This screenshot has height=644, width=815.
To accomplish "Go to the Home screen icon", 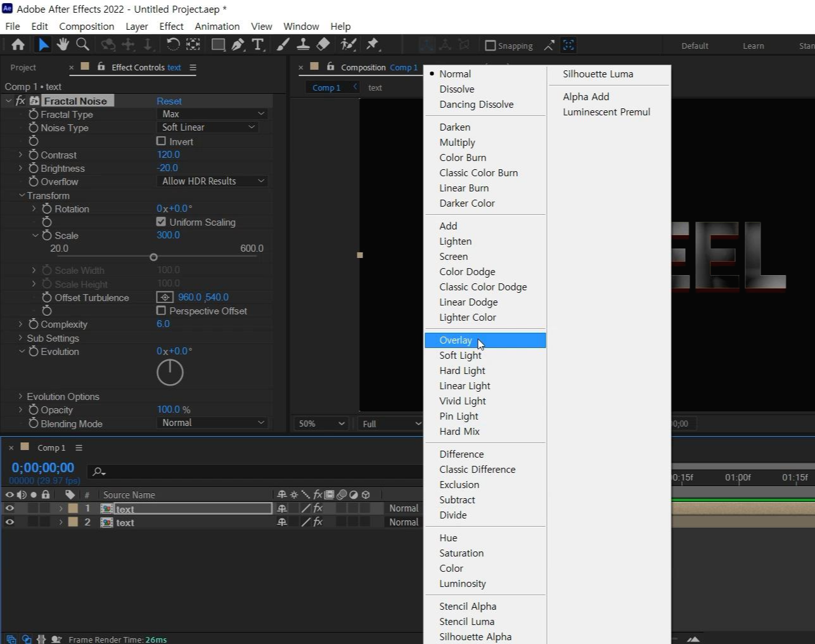I will click(18, 44).
